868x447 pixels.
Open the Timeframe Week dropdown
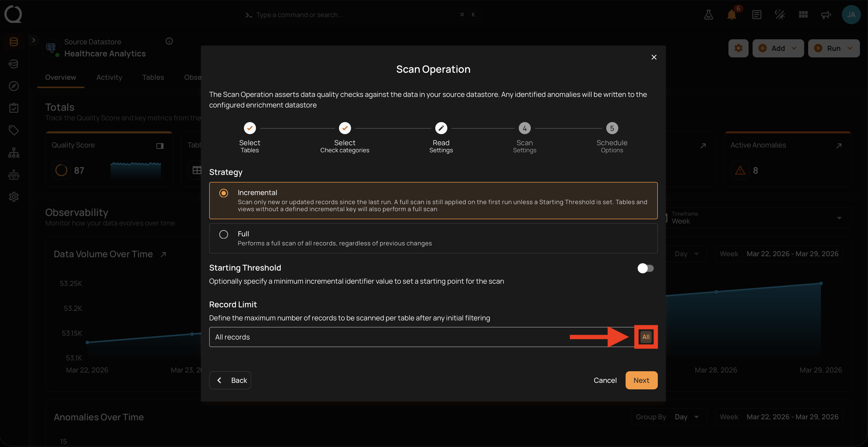pyautogui.click(x=755, y=218)
